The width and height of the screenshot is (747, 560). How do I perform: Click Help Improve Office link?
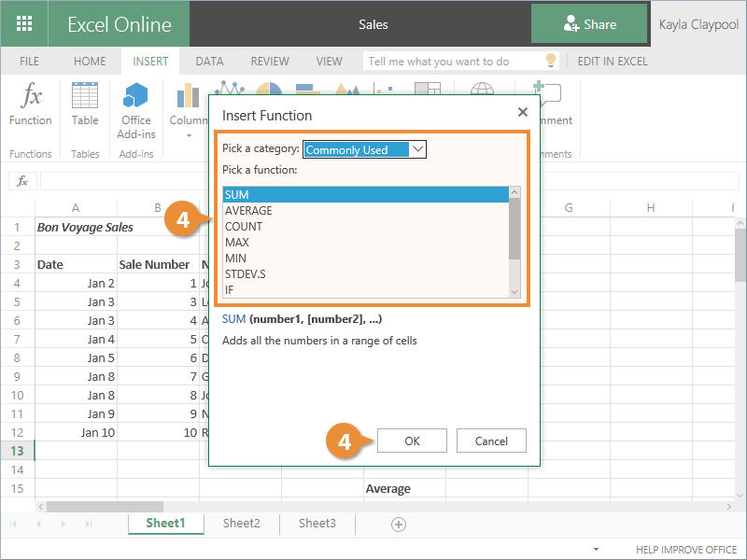pyautogui.click(x=686, y=551)
